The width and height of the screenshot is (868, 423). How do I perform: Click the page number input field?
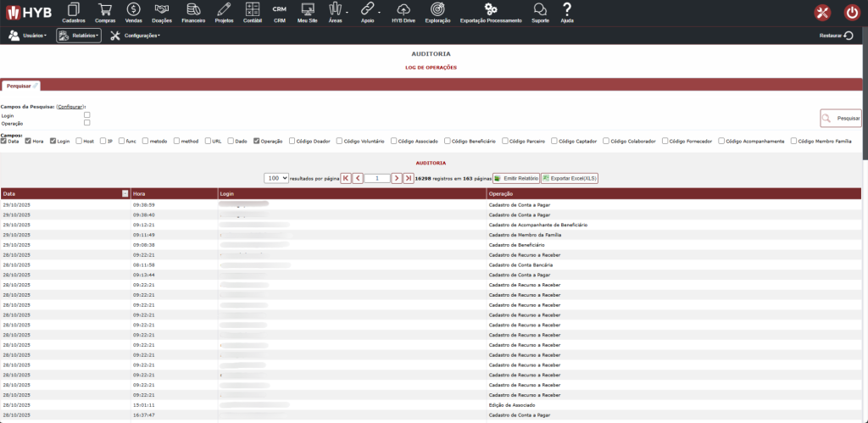tap(376, 178)
